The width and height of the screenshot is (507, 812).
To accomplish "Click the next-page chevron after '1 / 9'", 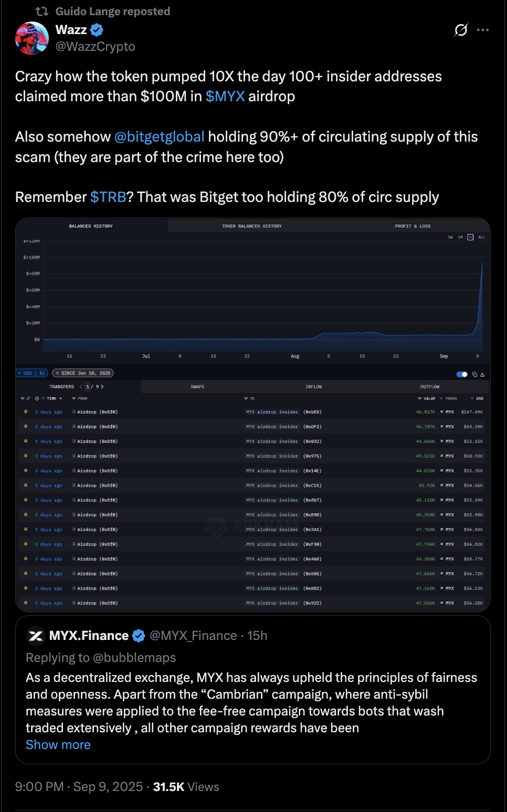I will point(103,386).
